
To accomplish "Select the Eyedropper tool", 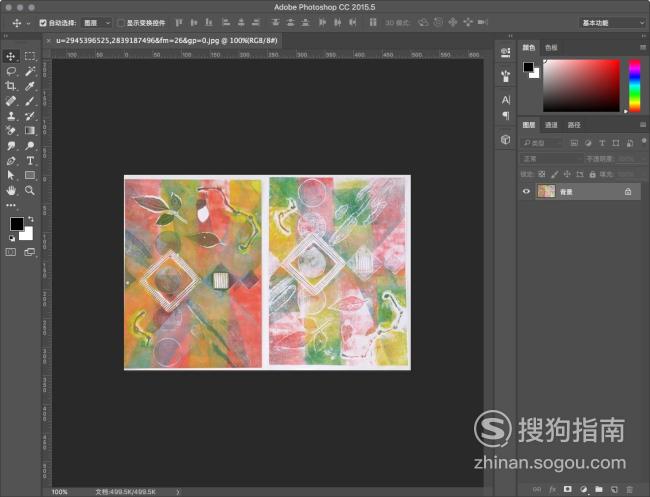I will [x=29, y=86].
